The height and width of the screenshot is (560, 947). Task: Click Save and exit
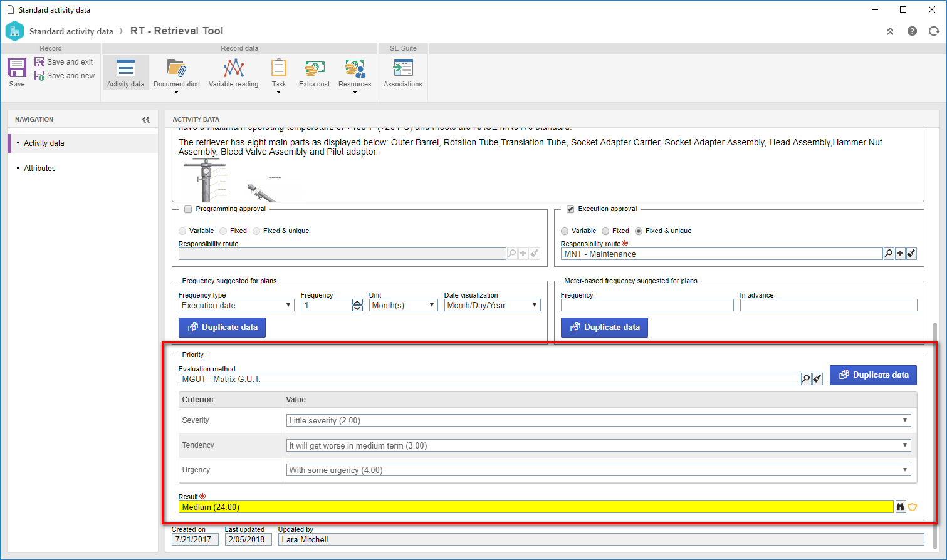pyautogui.click(x=65, y=62)
